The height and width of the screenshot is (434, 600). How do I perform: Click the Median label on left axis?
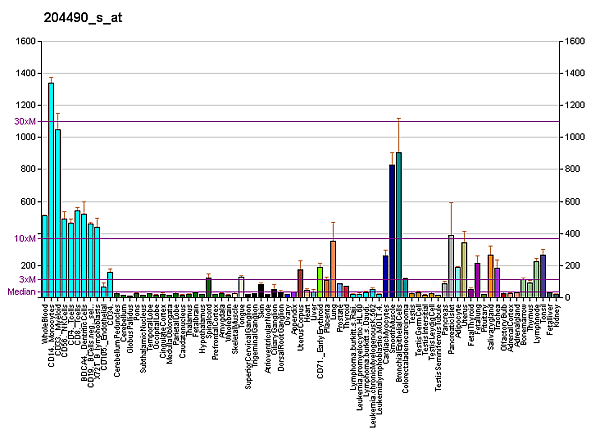pos(22,292)
